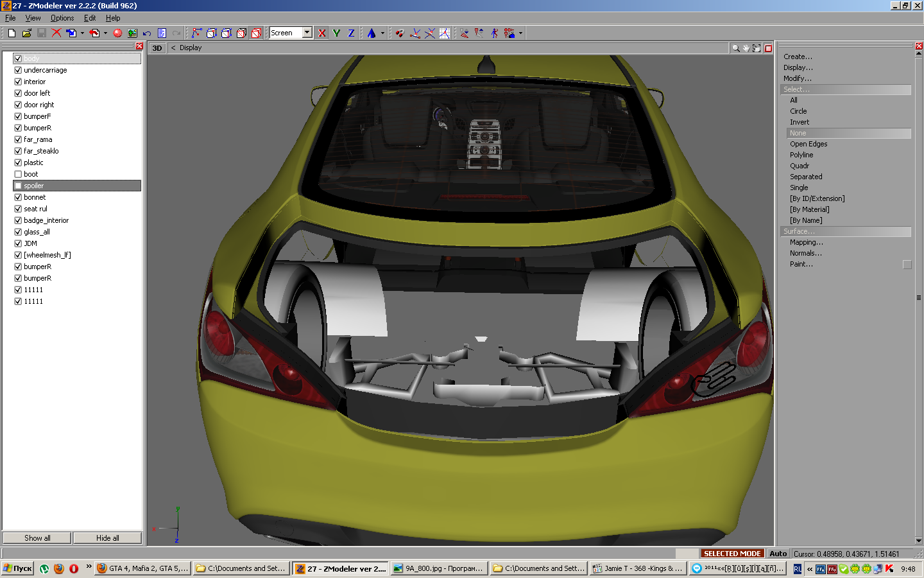Expand the Modify... command group
The width and height of the screenshot is (924, 578).
coord(797,78)
